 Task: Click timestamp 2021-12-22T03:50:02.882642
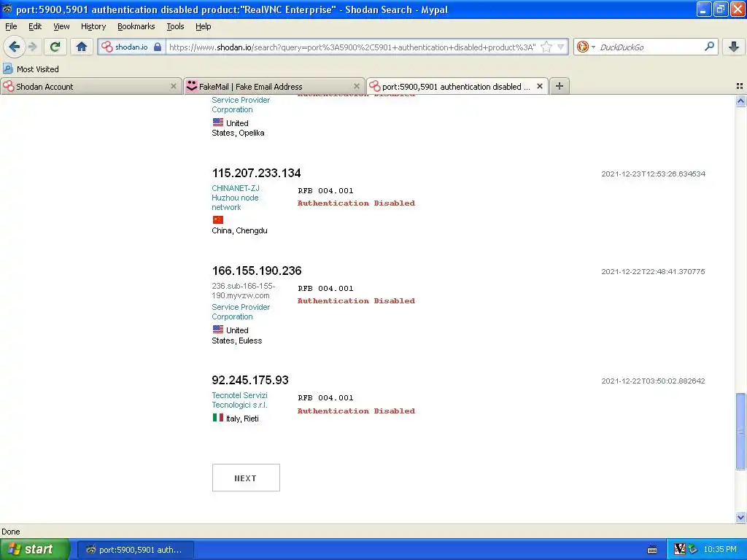(653, 381)
